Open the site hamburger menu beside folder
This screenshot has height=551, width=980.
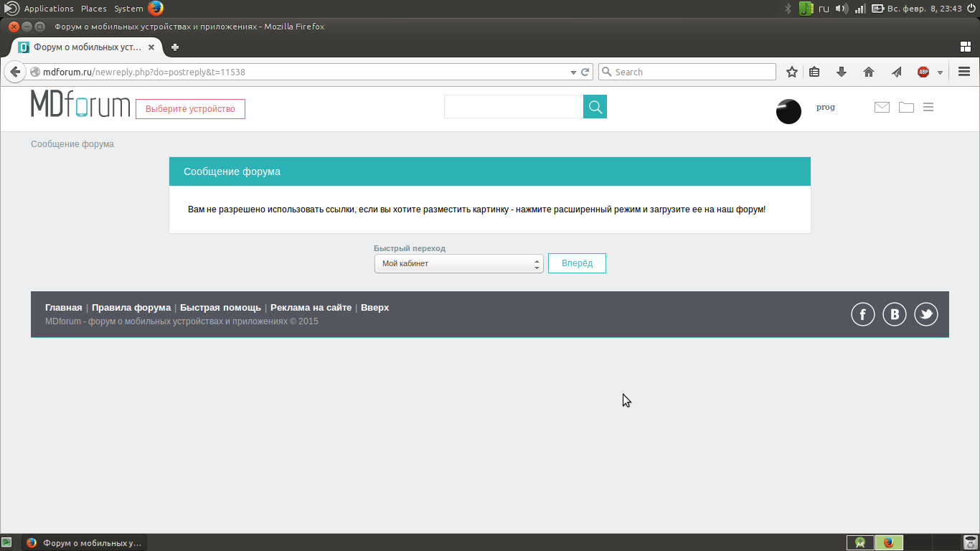click(x=928, y=107)
